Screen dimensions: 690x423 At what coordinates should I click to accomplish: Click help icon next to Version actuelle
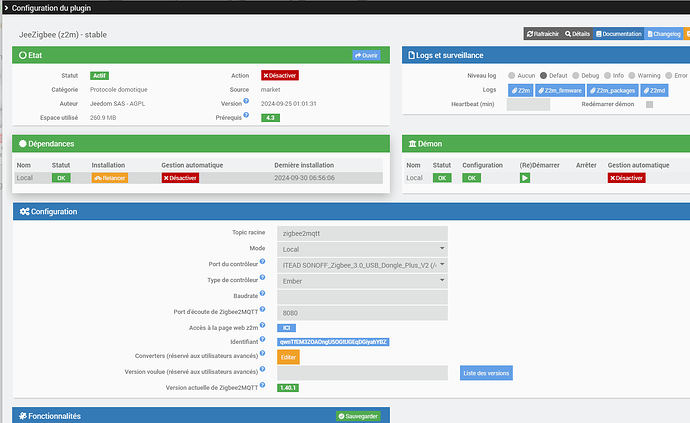pyautogui.click(x=262, y=385)
